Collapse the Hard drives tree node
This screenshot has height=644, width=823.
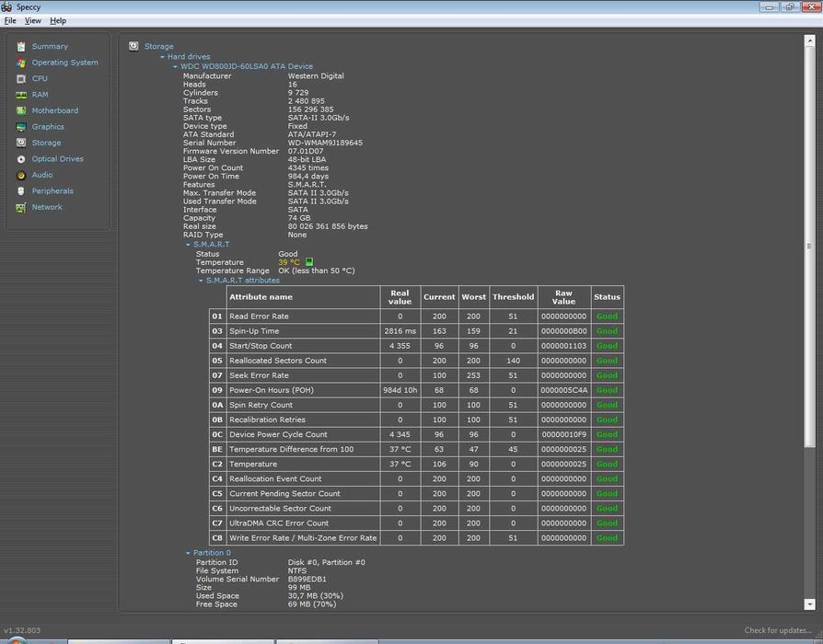[x=163, y=57]
